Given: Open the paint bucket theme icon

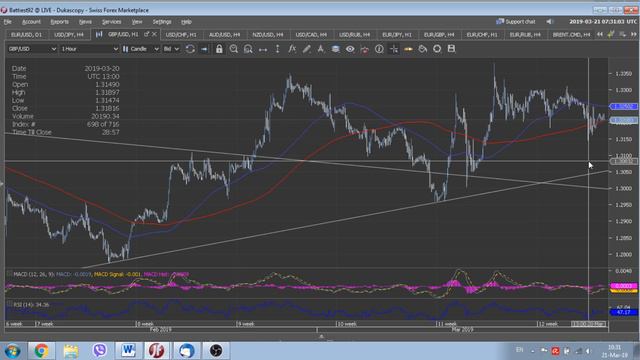Looking at the screenshot, I should [423, 49].
